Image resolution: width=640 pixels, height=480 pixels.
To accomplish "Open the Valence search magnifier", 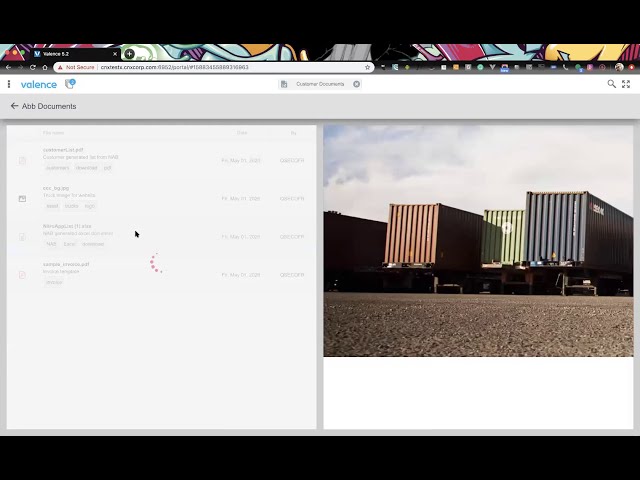I will (611, 84).
